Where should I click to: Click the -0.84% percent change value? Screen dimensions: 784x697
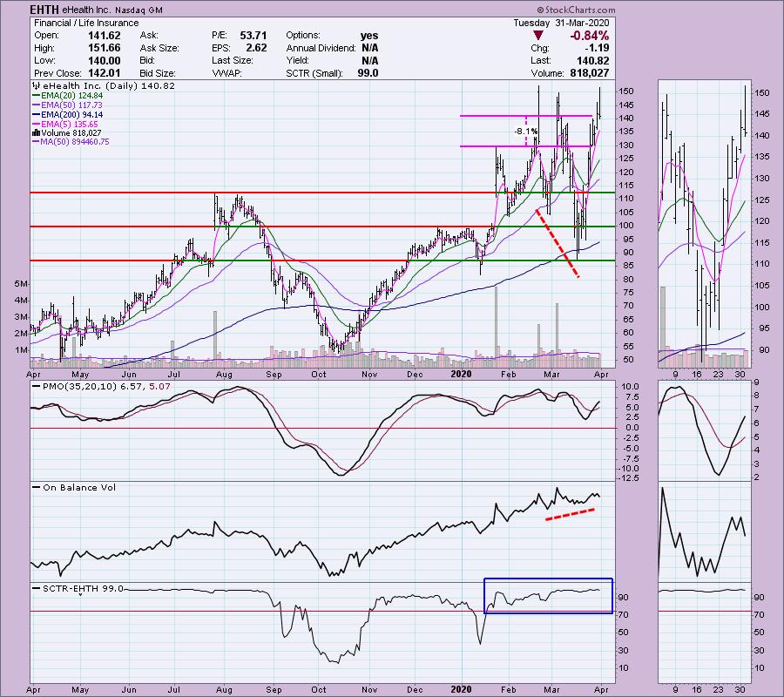(590, 36)
